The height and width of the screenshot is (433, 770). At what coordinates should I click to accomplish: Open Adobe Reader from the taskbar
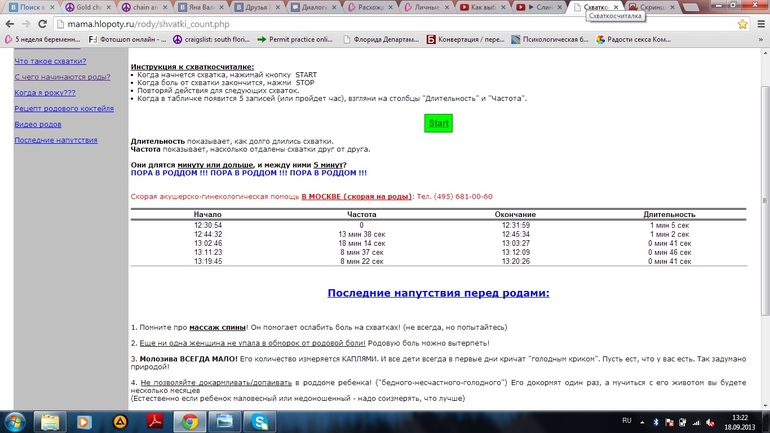tap(155, 422)
